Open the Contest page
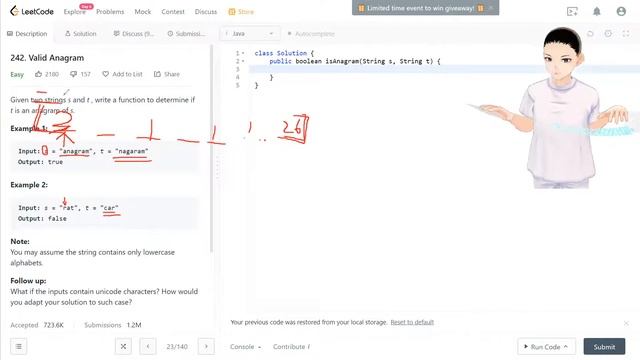Image resolution: width=640 pixels, height=360 pixels. [173, 12]
